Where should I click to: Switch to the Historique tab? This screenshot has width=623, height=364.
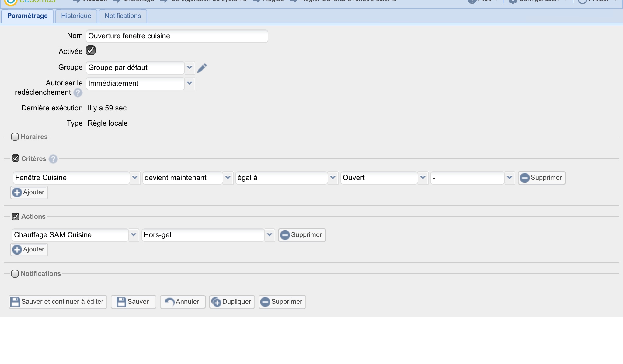76,16
